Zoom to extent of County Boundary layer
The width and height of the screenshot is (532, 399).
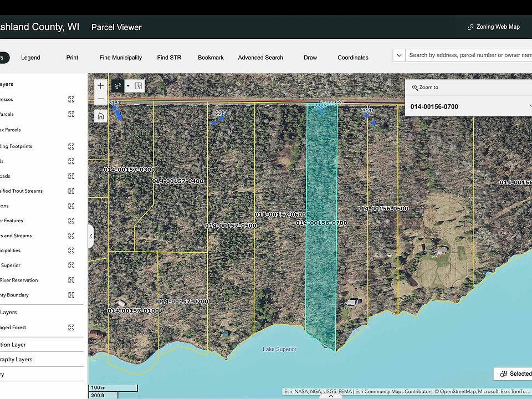click(71, 295)
